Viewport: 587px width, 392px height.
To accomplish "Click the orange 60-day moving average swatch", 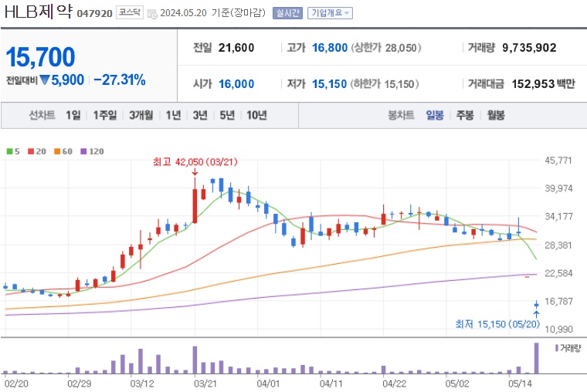I will (57, 151).
